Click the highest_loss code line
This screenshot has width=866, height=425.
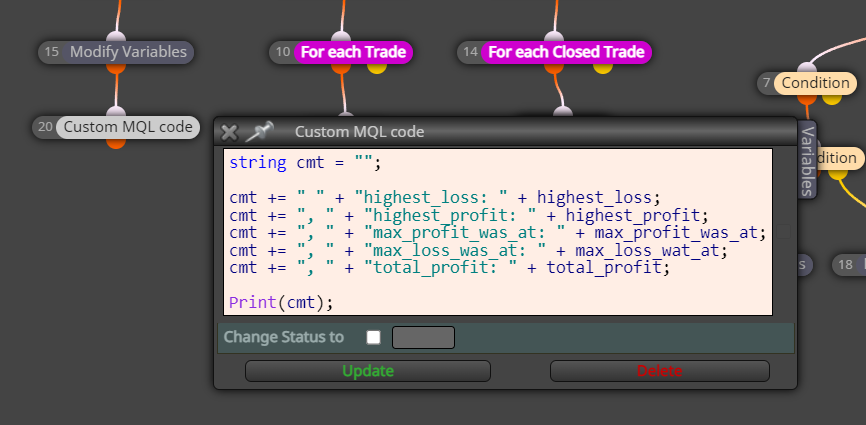point(445,198)
